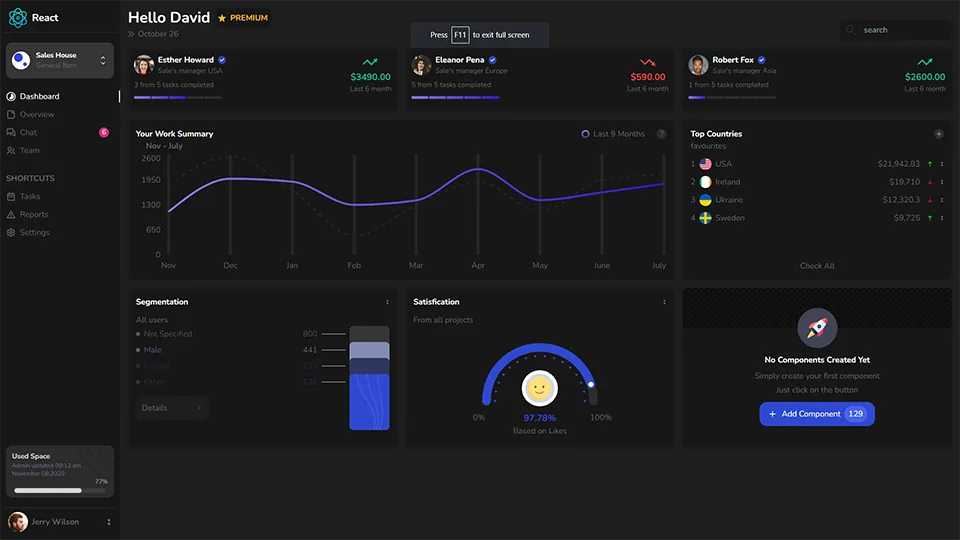Open Satisfication card options menu
Screen dimensions: 960x540
click(x=664, y=302)
